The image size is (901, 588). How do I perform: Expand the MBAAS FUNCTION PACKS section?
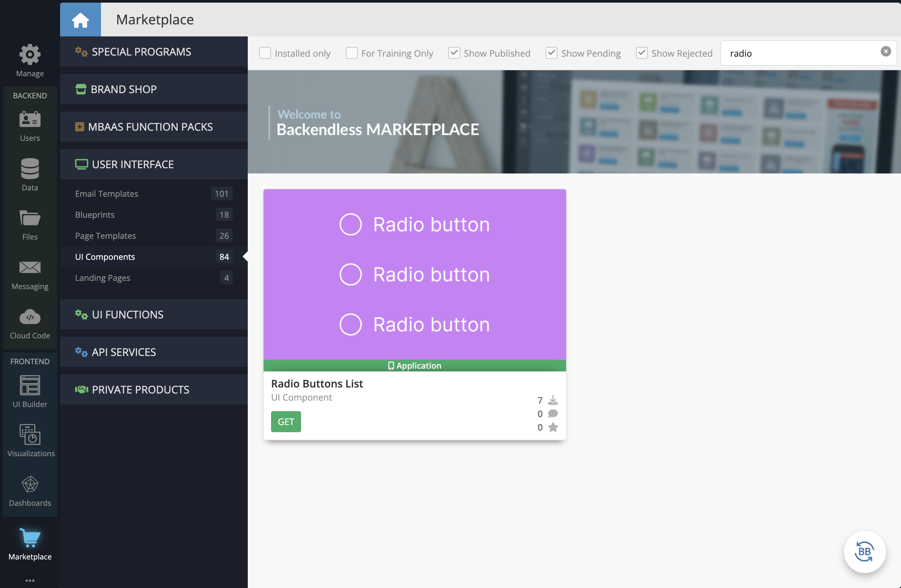click(x=154, y=127)
